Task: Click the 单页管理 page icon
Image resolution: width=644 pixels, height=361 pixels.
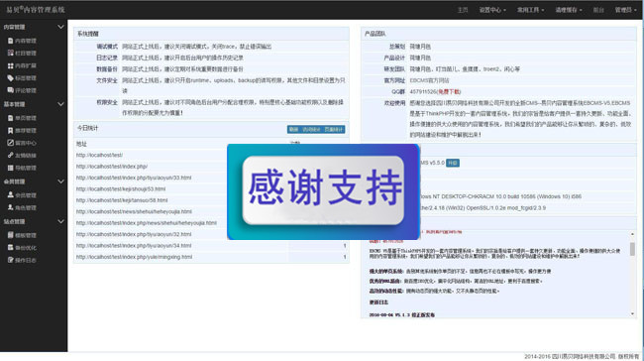Action: 10,118
